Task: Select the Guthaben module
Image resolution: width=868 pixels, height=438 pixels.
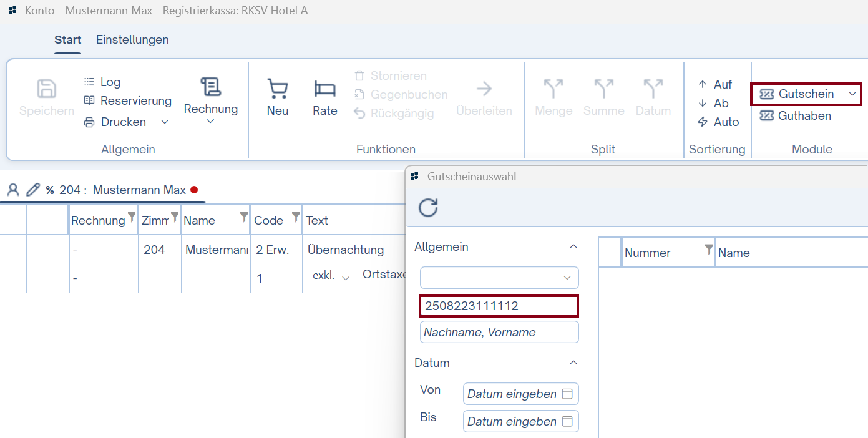Action: pos(796,116)
